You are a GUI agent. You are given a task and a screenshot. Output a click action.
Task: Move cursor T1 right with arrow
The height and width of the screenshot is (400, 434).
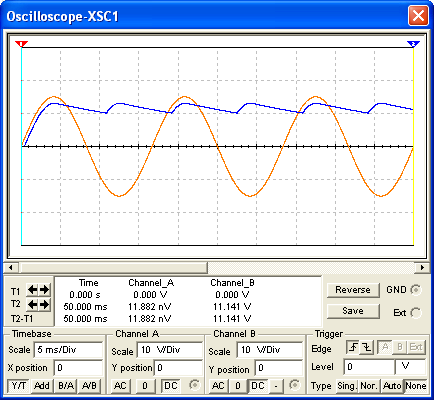(45, 290)
